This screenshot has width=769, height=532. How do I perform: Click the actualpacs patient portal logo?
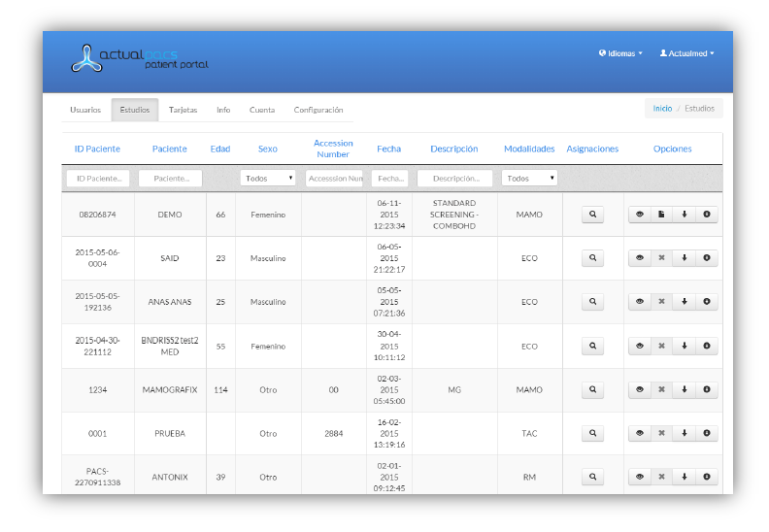(140, 58)
